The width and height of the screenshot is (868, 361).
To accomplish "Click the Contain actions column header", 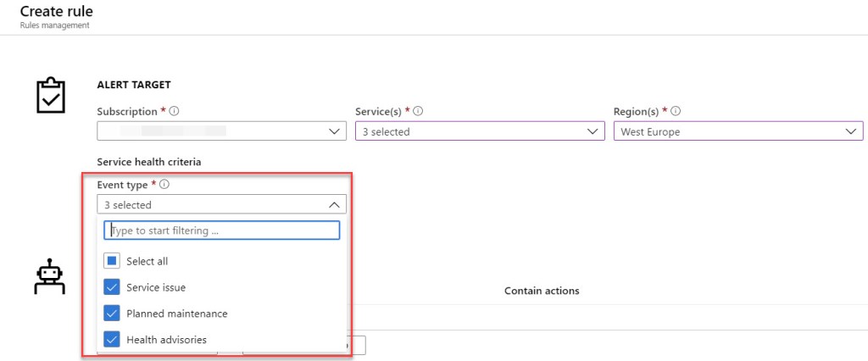I will [542, 291].
